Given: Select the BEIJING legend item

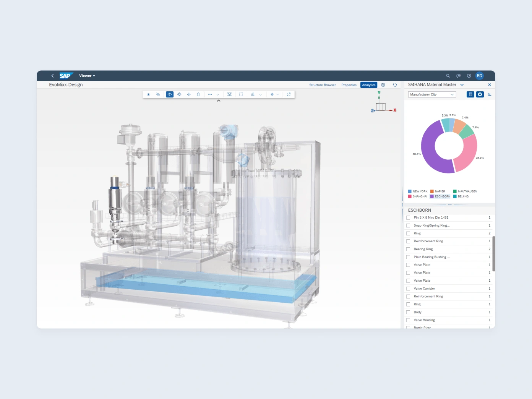Looking at the screenshot, I should tap(461, 196).
